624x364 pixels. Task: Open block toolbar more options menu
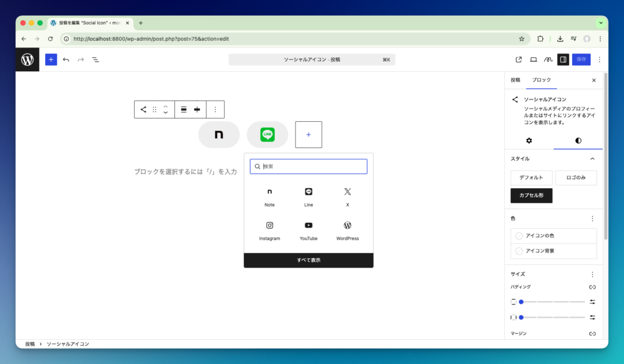214,110
